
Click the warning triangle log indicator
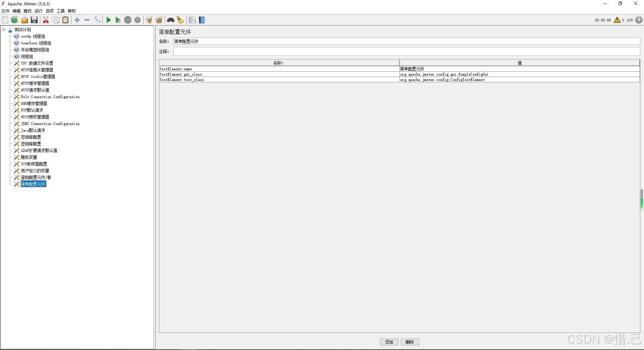click(617, 20)
